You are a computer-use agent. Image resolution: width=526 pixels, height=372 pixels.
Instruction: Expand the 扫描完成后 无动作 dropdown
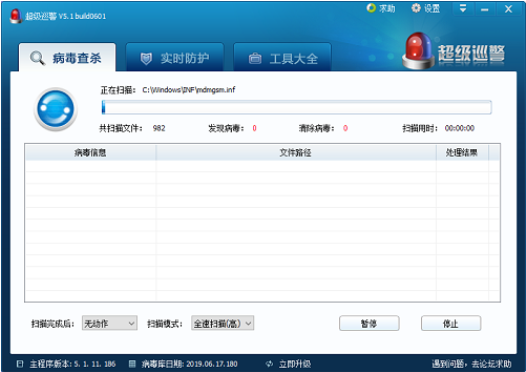(109, 323)
